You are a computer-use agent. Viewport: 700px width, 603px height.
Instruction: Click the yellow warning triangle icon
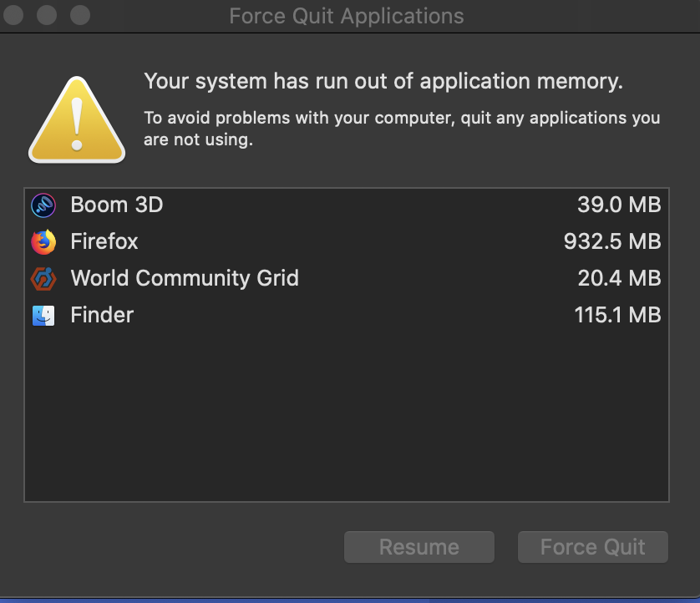pyautogui.click(x=77, y=121)
